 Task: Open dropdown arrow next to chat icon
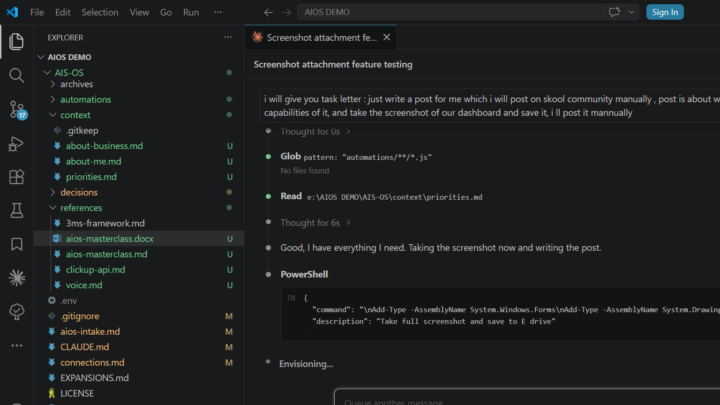coord(631,12)
